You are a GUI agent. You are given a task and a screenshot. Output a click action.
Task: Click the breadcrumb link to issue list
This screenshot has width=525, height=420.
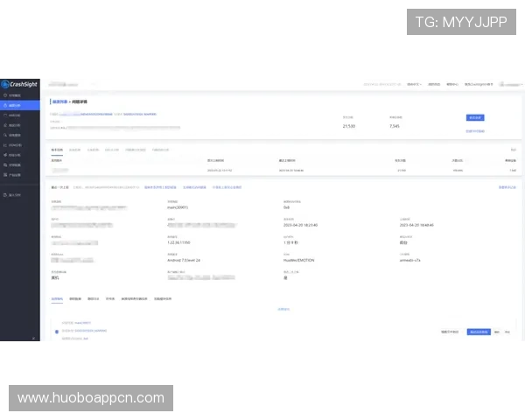tap(59, 102)
